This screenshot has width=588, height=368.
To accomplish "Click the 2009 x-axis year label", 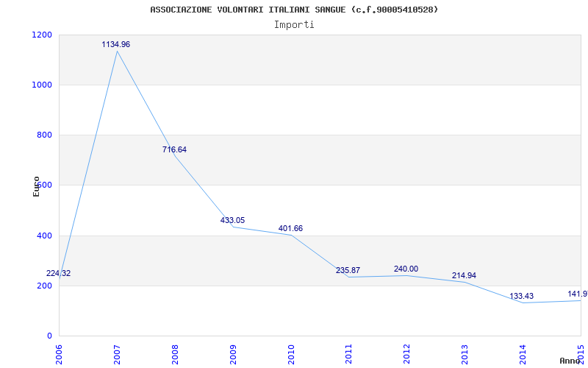I will (x=233, y=354).
